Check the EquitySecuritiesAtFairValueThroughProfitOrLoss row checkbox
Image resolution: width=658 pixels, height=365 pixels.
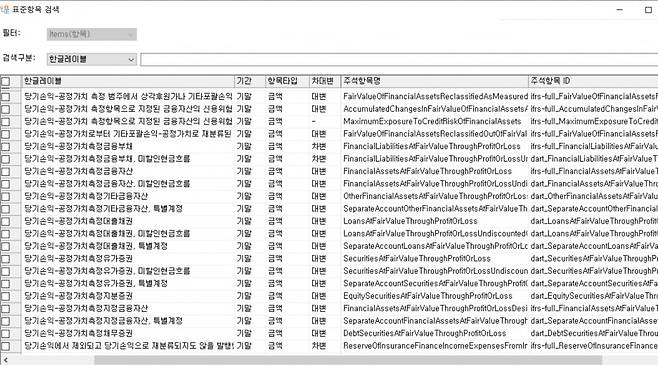pyautogui.click(x=5, y=297)
